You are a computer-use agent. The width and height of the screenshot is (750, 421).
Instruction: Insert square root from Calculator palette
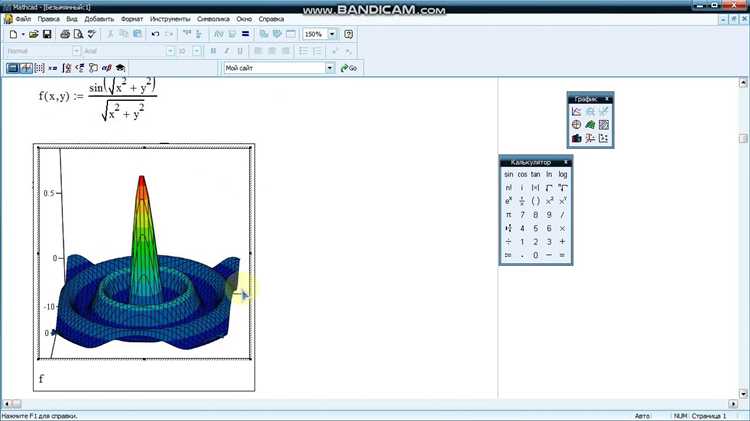tap(549, 188)
